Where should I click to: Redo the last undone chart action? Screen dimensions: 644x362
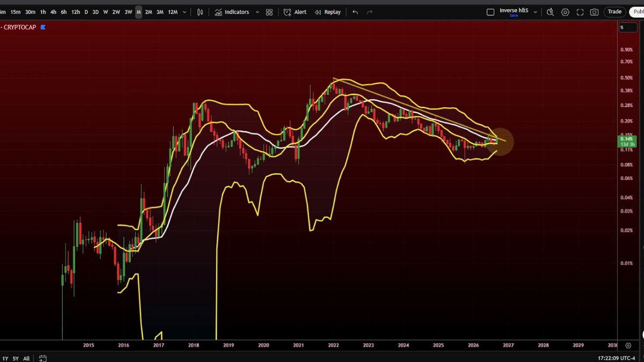pyautogui.click(x=369, y=12)
